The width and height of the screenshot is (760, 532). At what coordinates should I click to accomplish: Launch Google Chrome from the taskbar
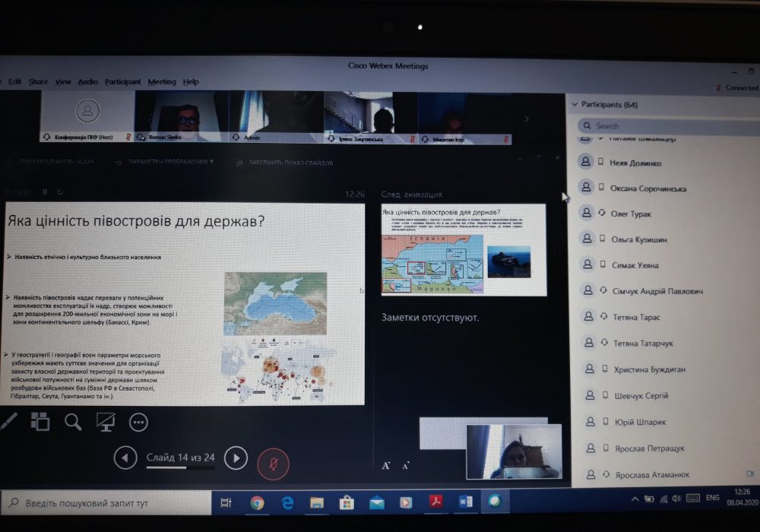pyautogui.click(x=257, y=502)
